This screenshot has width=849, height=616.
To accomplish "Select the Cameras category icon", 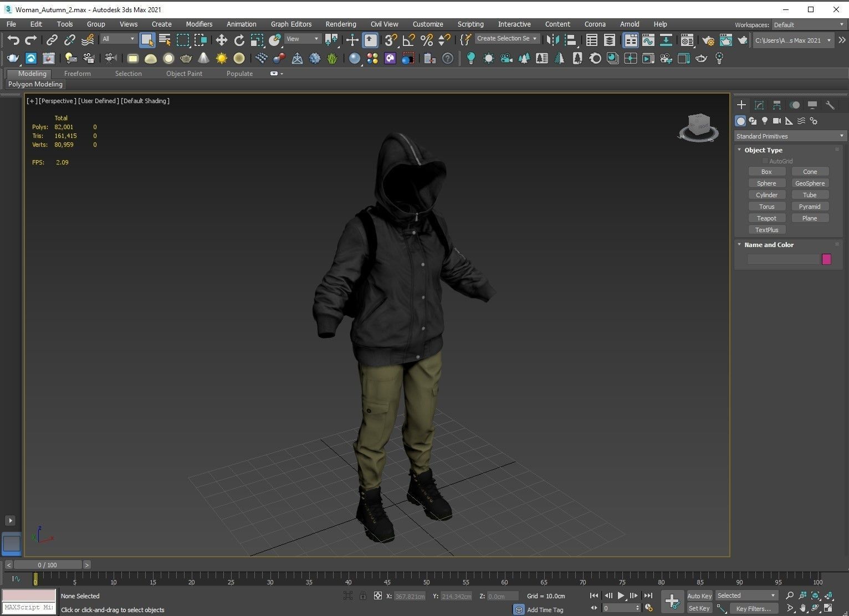I will [777, 121].
